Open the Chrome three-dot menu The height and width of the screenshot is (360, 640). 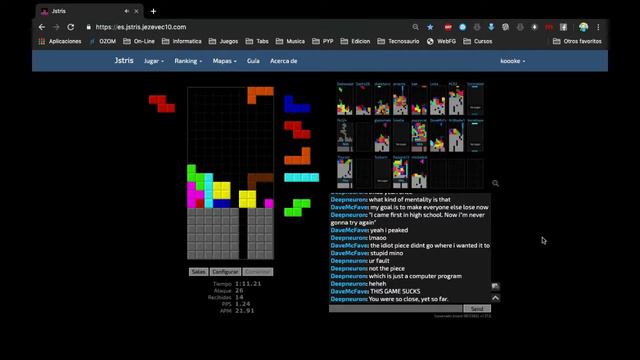coord(598,27)
